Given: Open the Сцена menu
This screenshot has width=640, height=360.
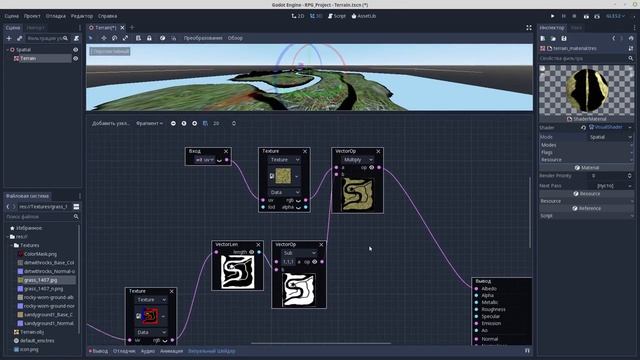Looking at the screenshot, I should point(12,16).
